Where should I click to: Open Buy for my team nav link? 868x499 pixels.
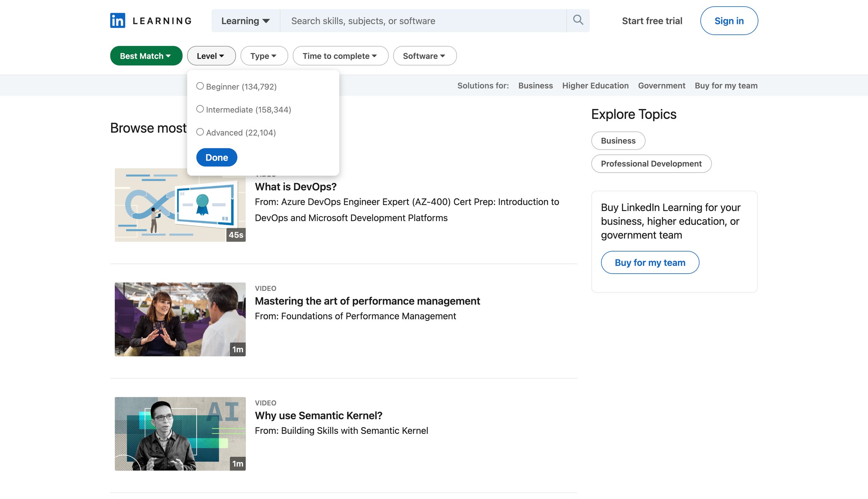[x=726, y=85]
